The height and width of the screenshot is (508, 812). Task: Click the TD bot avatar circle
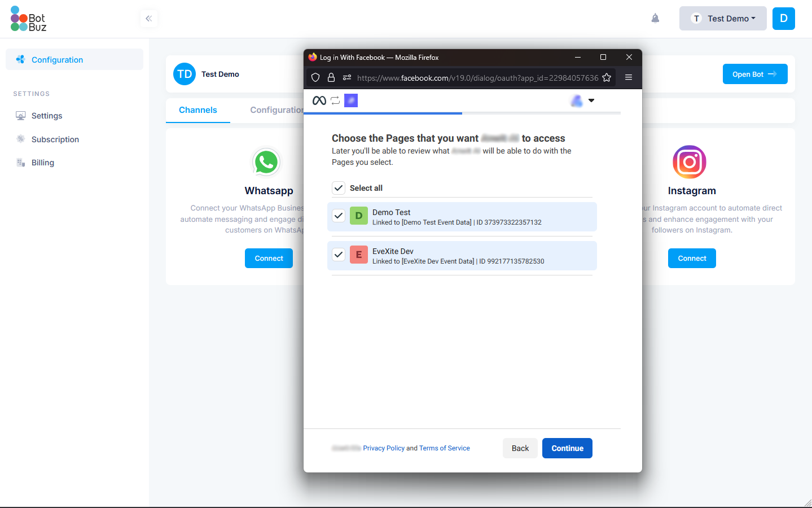(185, 74)
